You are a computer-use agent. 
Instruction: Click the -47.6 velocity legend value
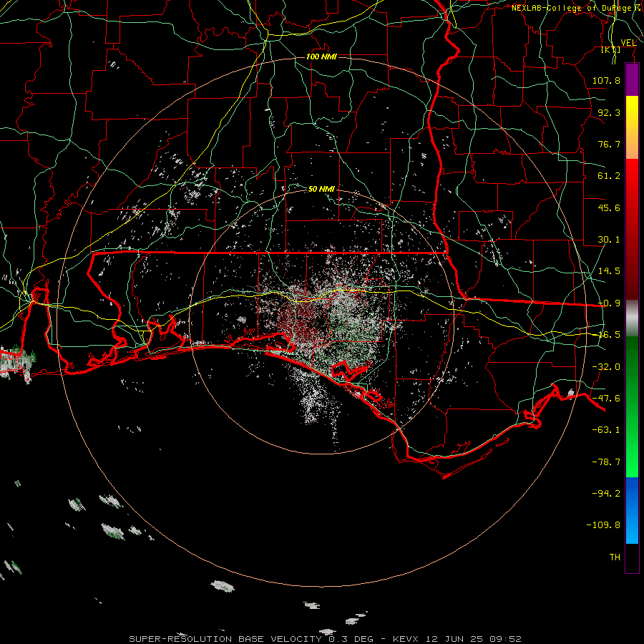(606, 399)
